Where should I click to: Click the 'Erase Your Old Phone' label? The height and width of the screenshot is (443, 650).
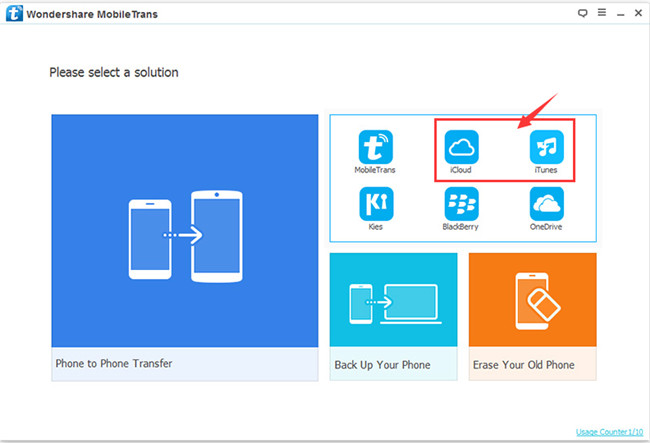[x=524, y=365]
